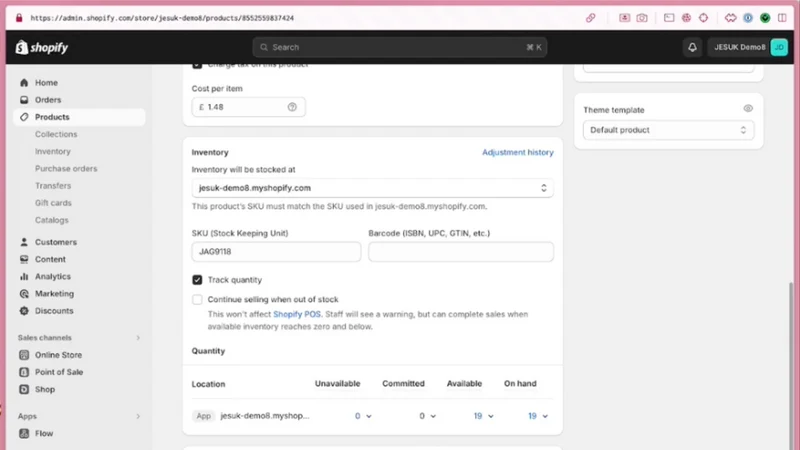Open Transfers submenu item
800x450 pixels.
coord(53,186)
